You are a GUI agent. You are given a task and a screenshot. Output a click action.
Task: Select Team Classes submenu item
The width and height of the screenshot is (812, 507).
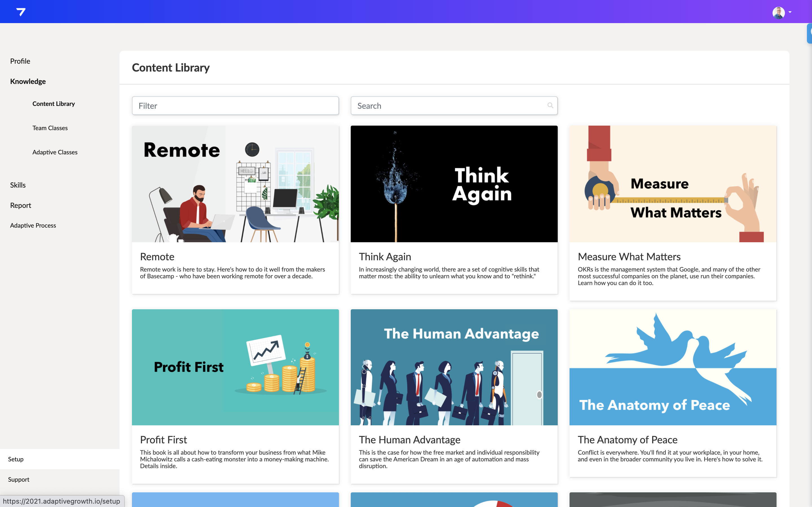tap(50, 128)
